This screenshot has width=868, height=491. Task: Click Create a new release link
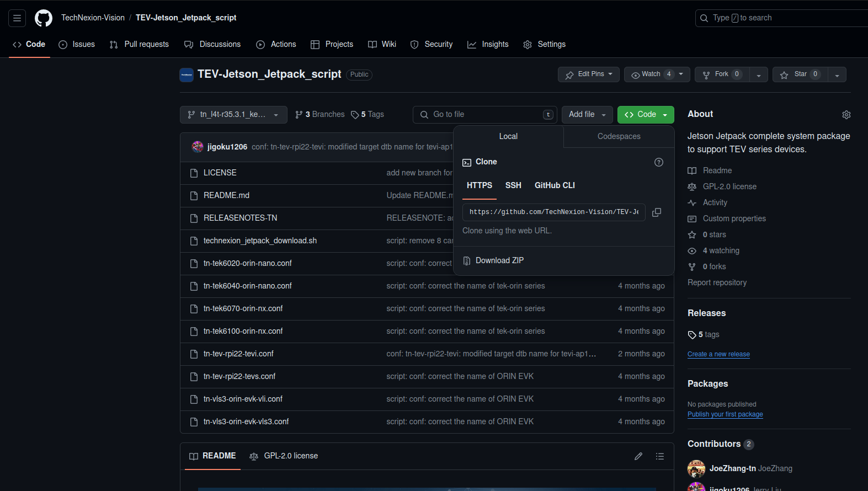tap(718, 354)
